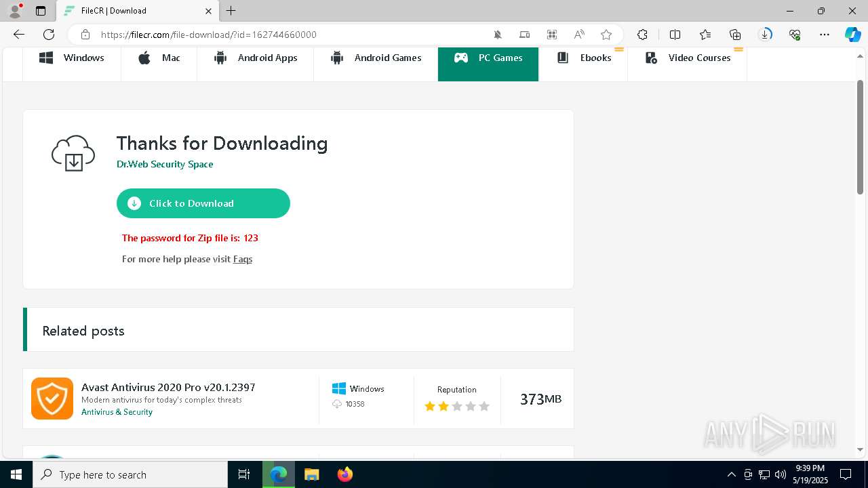Click the zip password text 123
This screenshot has height=488, width=868.
pos(251,238)
